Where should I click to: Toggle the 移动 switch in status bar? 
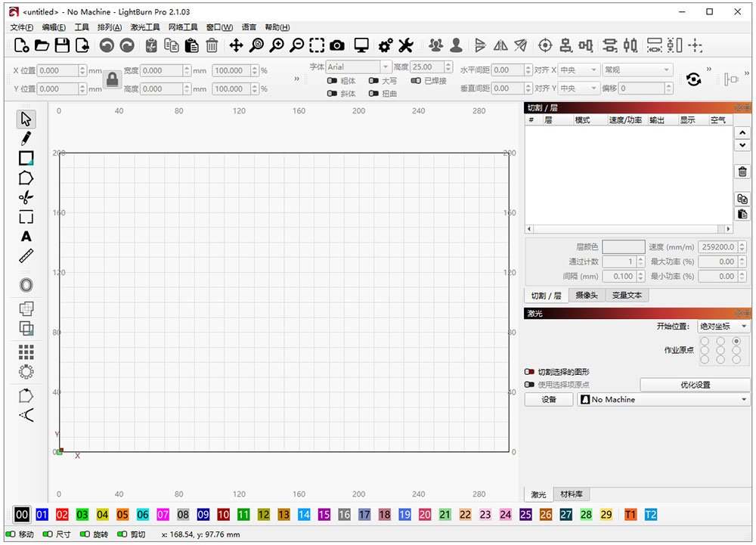point(10,534)
